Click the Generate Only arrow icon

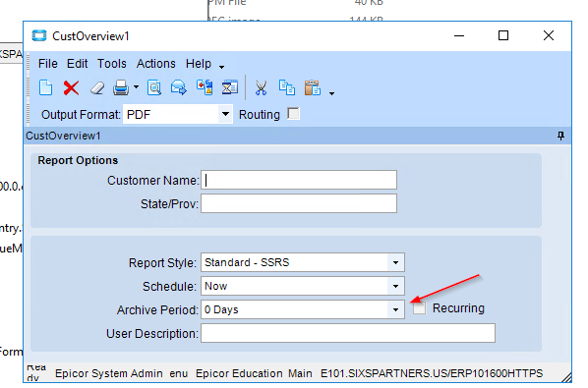coord(179,87)
